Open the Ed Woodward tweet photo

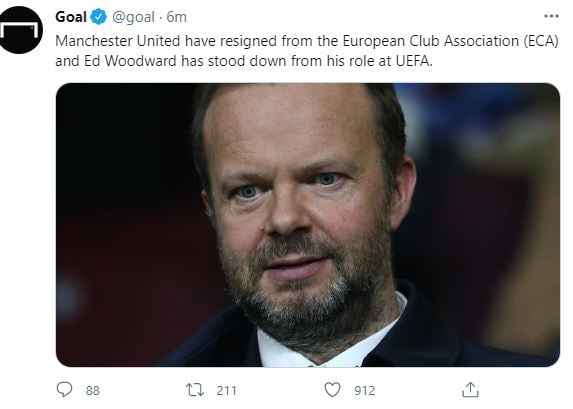(308, 225)
